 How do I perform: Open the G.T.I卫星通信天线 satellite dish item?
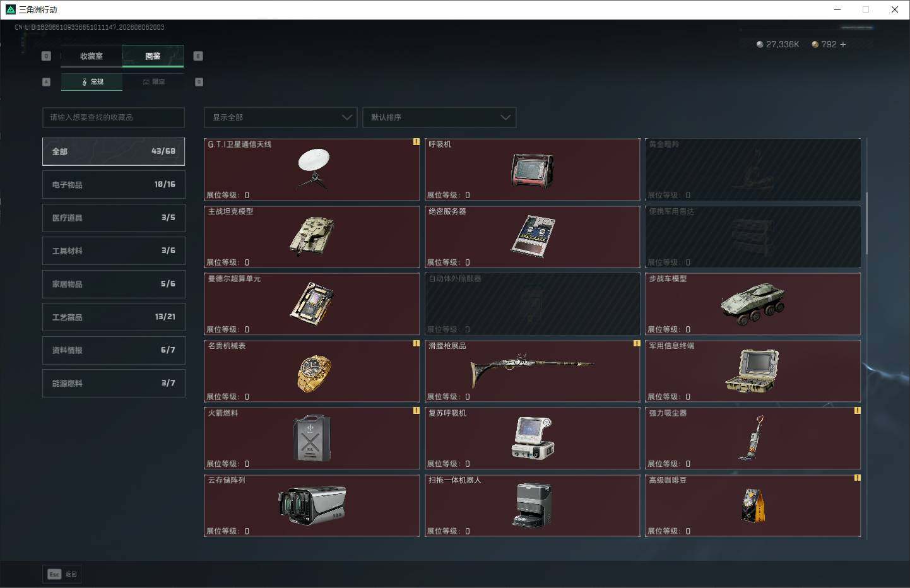point(312,170)
